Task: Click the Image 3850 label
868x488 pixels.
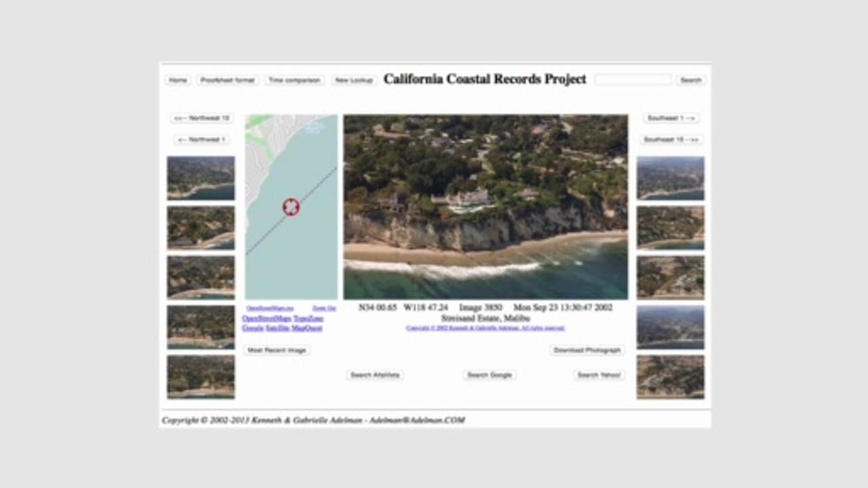Action: pyautogui.click(x=481, y=308)
